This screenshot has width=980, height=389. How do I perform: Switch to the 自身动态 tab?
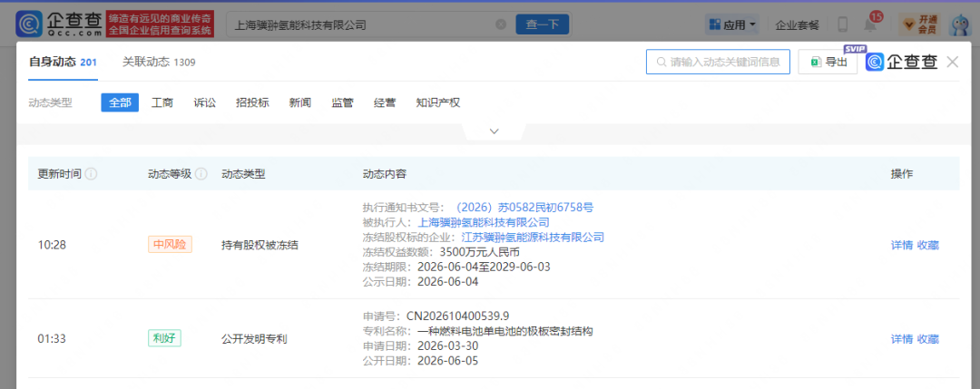(x=63, y=62)
